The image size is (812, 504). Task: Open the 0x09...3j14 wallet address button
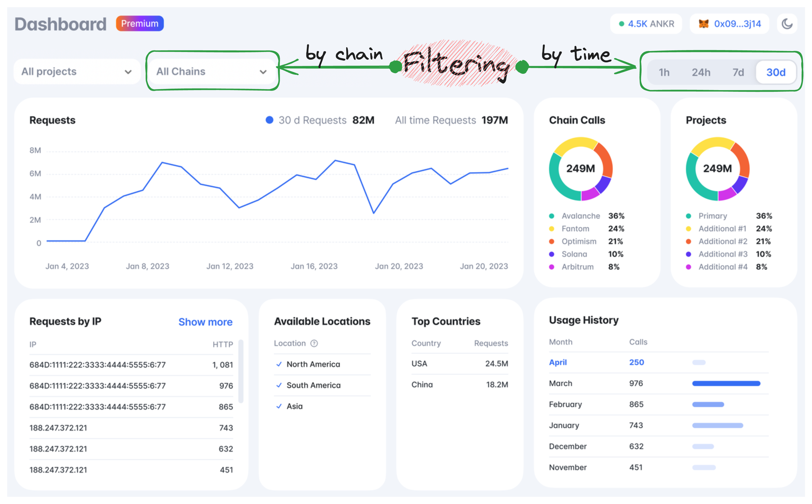click(729, 24)
